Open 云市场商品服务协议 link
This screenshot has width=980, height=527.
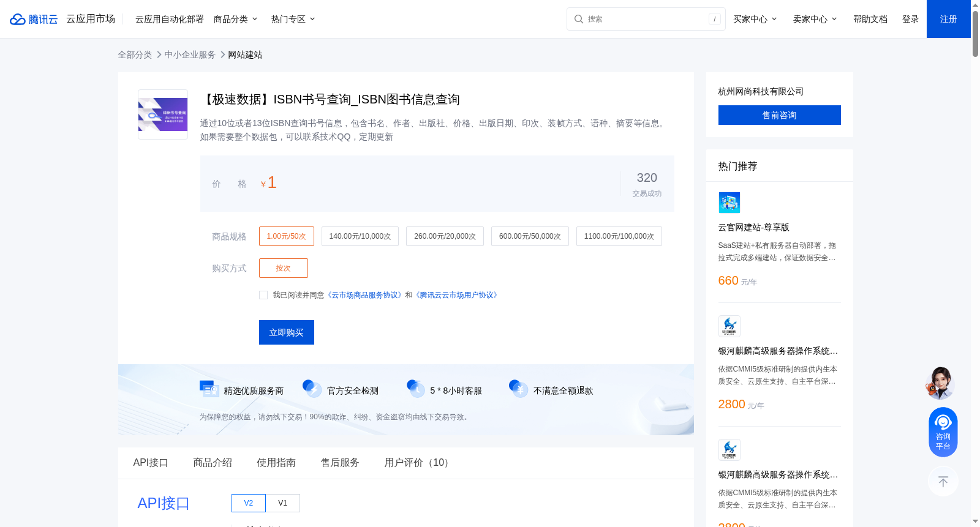[365, 295]
